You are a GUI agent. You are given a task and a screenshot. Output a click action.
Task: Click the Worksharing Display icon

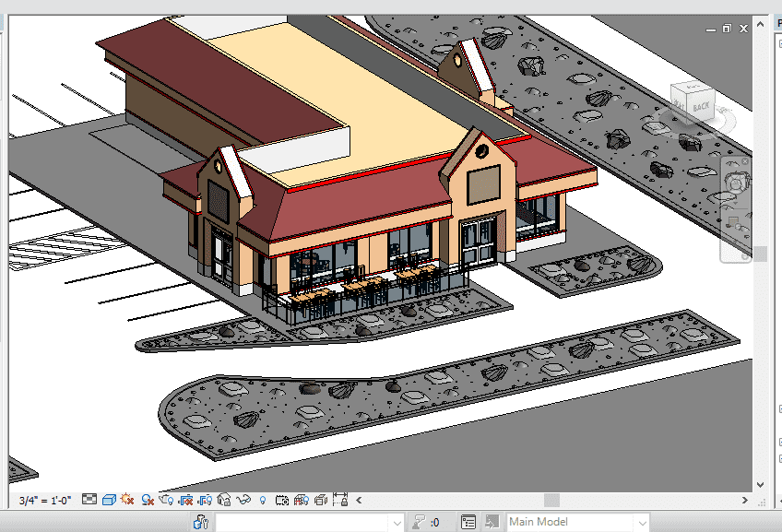[x=302, y=500]
